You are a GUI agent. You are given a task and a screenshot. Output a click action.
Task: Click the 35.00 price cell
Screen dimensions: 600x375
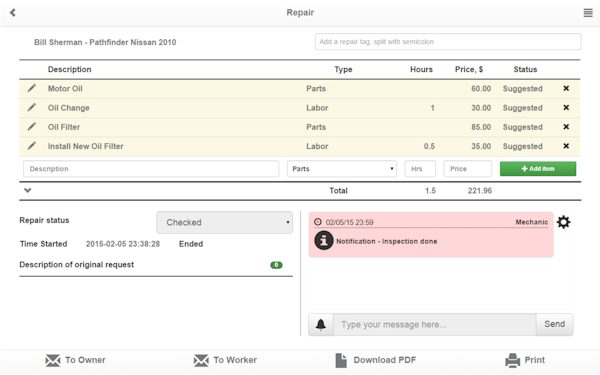point(481,146)
